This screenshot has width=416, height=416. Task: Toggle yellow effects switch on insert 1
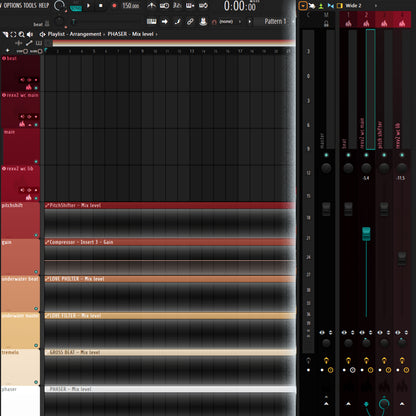pyautogui.click(x=348, y=360)
